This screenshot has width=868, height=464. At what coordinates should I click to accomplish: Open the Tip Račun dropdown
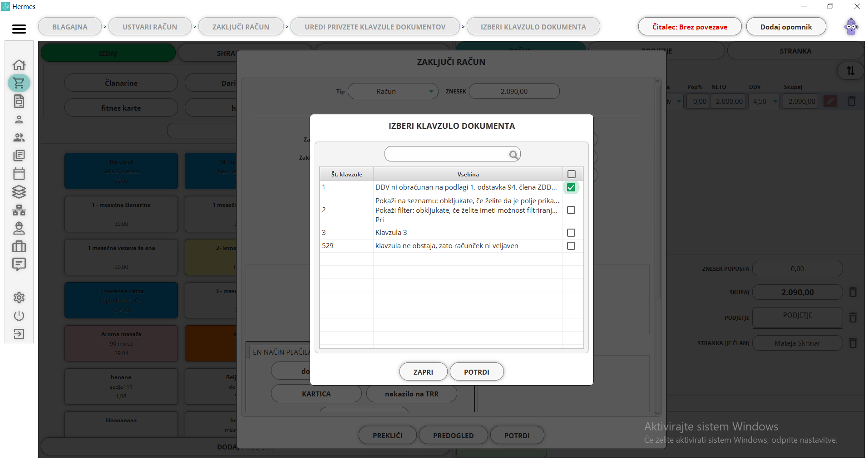click(393, 92)
